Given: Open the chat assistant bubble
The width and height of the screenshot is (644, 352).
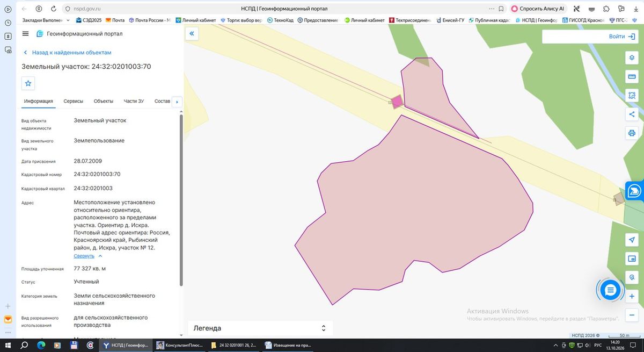Looking at the screenshot, I should click(x=610, y=290).
